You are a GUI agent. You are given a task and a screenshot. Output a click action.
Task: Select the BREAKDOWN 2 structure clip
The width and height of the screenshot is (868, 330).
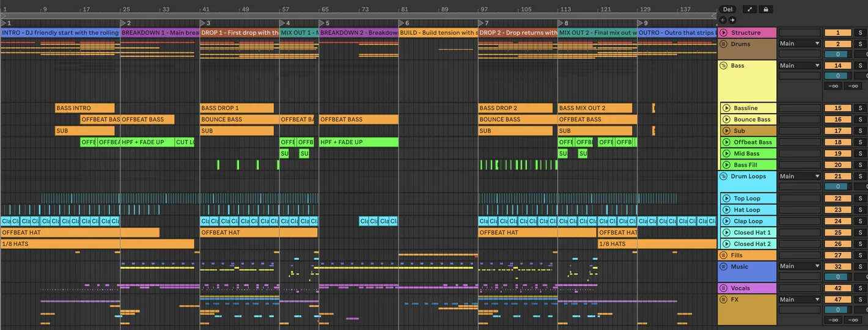point(359,32)
